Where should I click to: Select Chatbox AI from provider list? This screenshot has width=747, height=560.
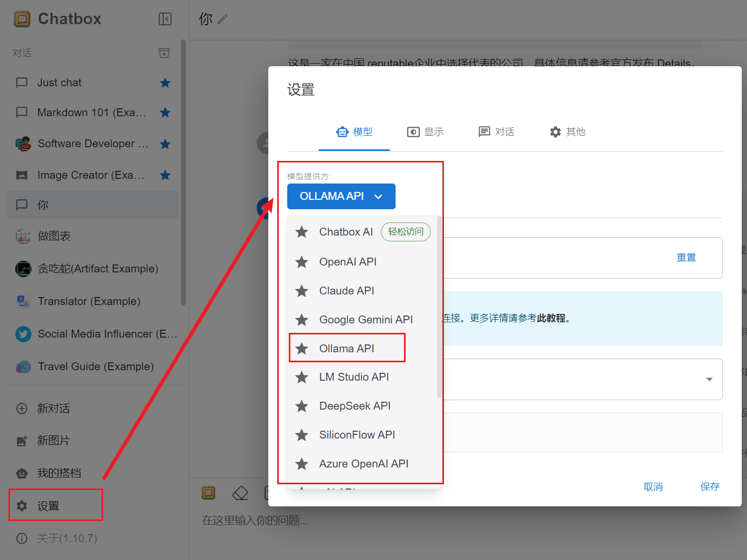click(x=362, y=232)
